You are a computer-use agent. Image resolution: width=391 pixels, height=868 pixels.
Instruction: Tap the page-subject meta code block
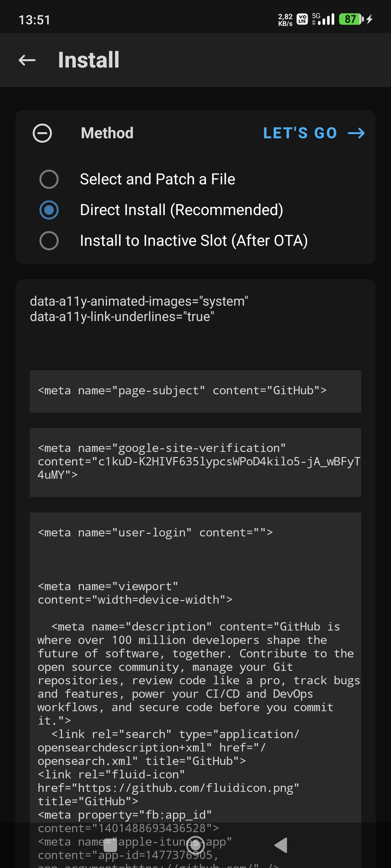(x=195, y=391)
